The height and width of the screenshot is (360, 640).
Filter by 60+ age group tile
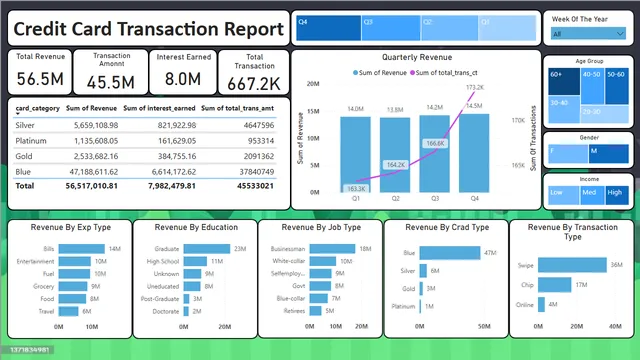[x=564, y=82]
